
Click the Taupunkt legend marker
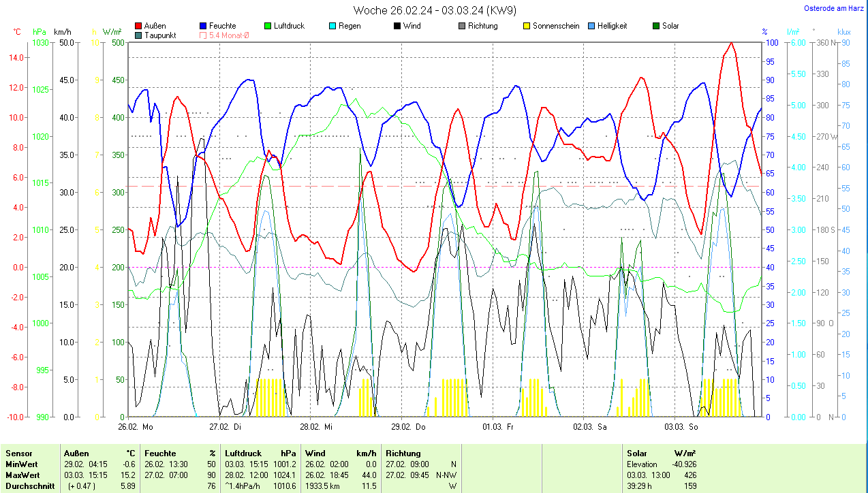pyautogui.click(x=139, y=35)
